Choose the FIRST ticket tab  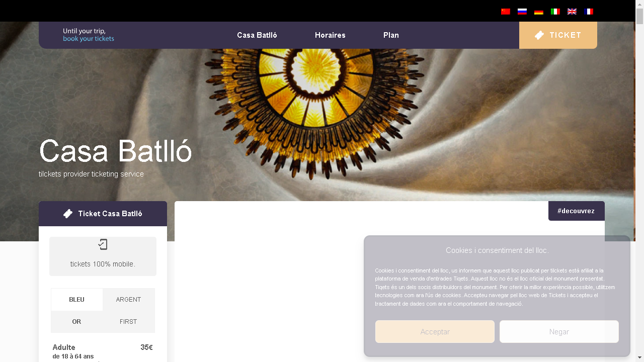point(128,322)
